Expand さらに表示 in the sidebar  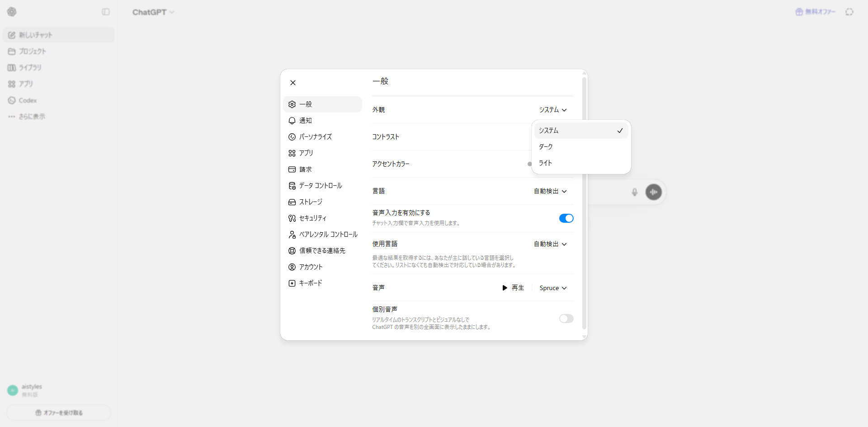tap(59, 117)
